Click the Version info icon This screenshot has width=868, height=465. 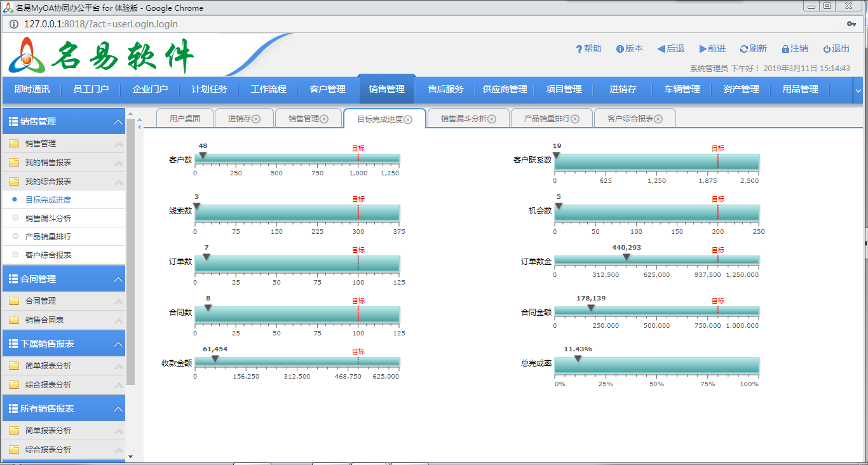[620, 49]
